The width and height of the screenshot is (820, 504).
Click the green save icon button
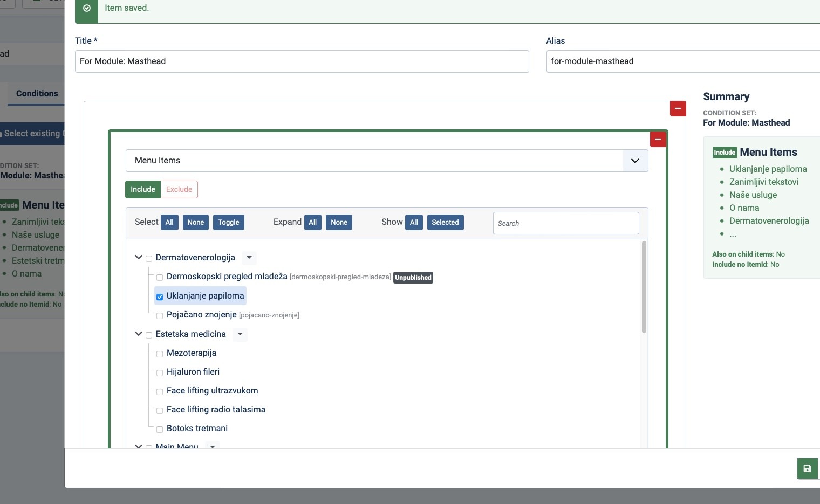(x=808, y=468)
